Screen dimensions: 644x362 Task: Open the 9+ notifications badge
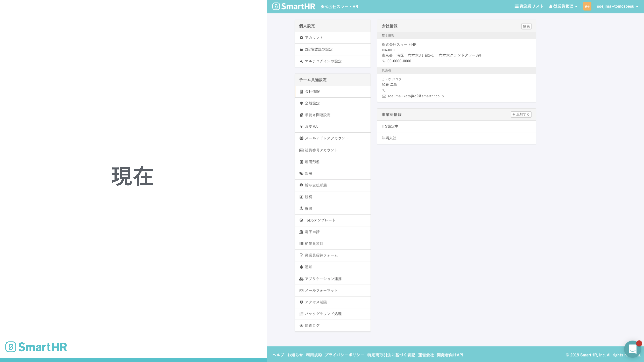587,6
